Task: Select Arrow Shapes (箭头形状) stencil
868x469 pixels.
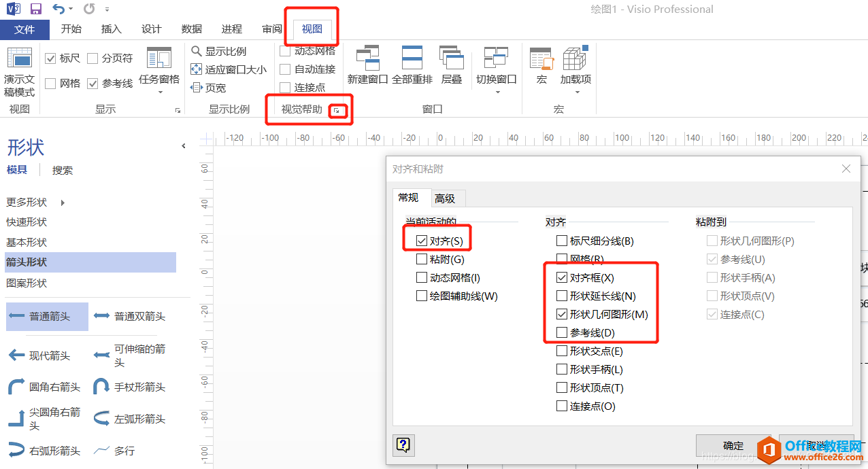Action: (90, 262)
